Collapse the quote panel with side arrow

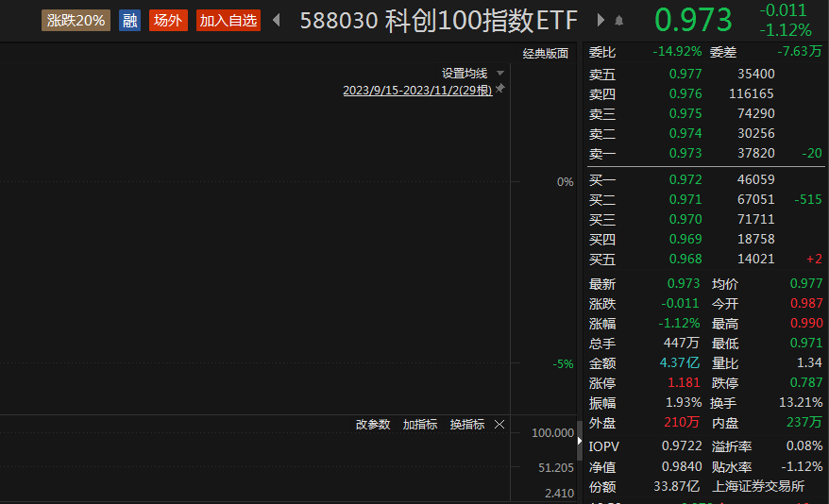click(580, 440)
